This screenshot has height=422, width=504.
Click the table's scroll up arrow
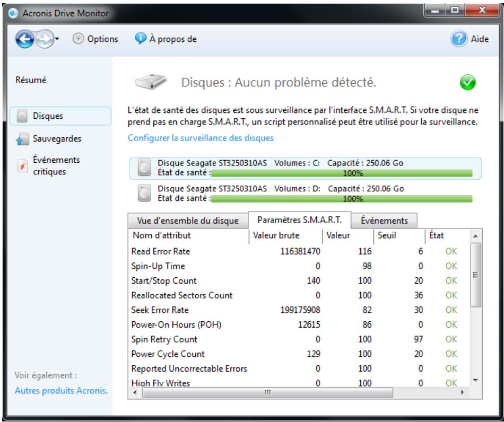coord(476,236)
